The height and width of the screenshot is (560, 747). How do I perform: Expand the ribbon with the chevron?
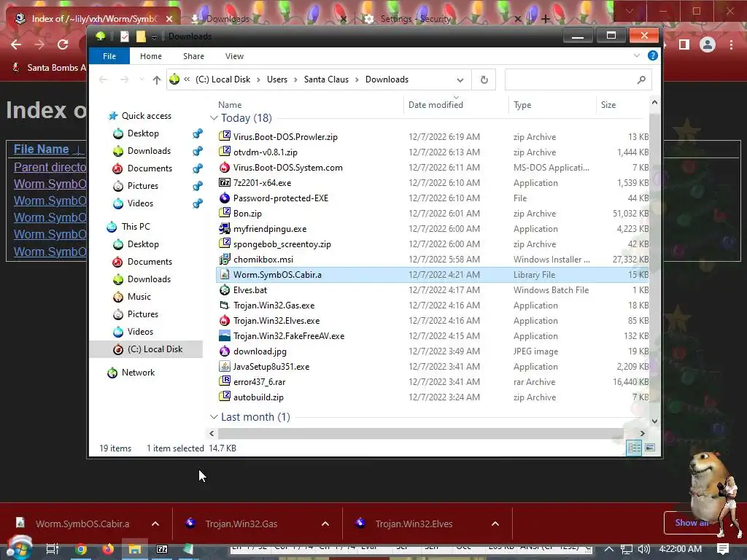(x=636, y=55)
